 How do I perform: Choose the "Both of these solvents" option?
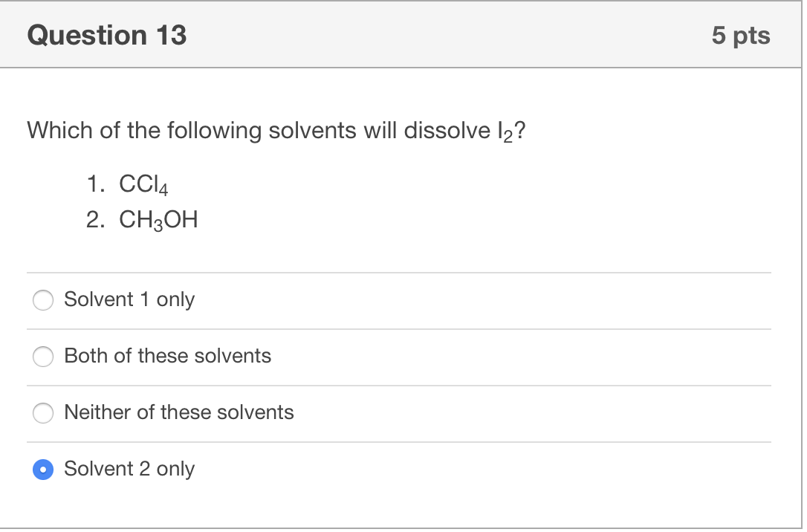pos(43,357)
